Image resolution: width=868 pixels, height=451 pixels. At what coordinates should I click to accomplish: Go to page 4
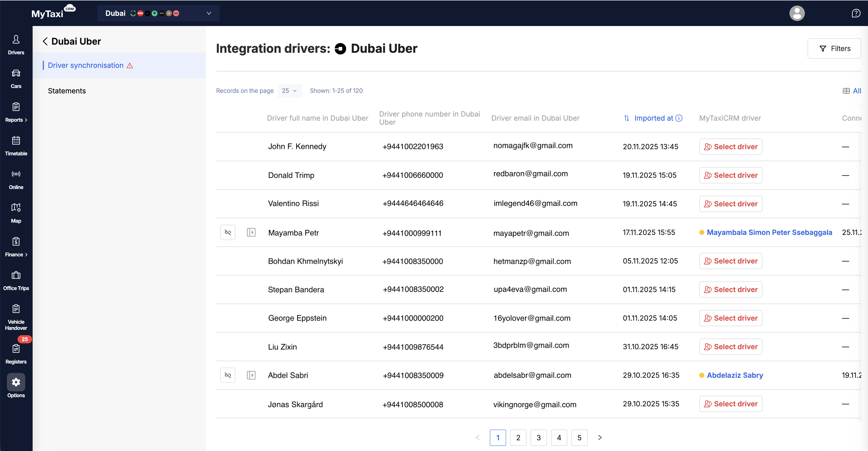[559, 438]
